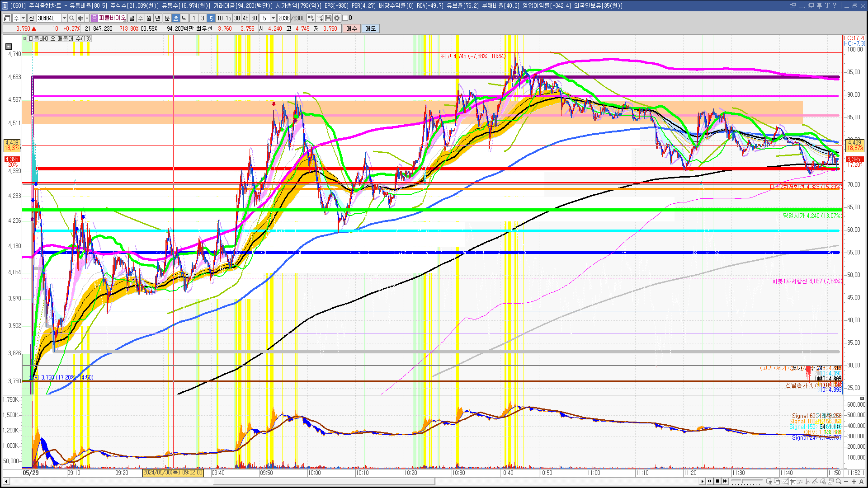Click the speaker sound icon

[x=80, y=18]
